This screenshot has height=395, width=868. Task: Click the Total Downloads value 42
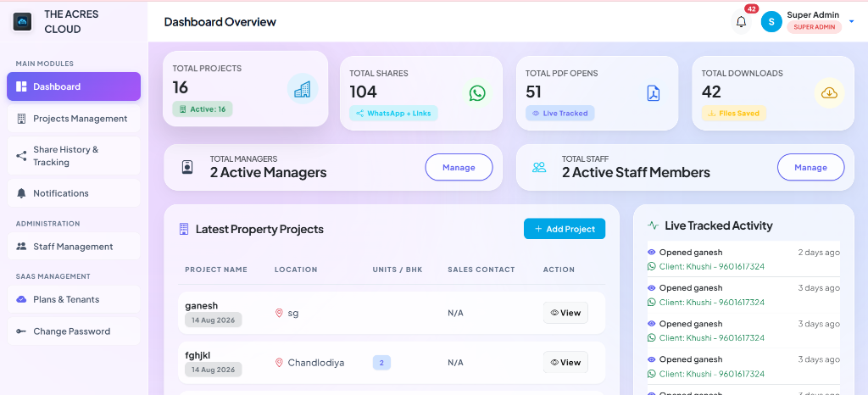click(x=711, y=92)
